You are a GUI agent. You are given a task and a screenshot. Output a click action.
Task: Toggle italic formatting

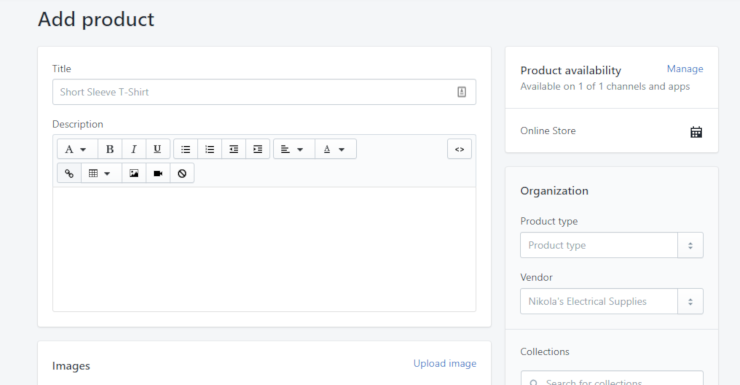[x=134, y=149]
